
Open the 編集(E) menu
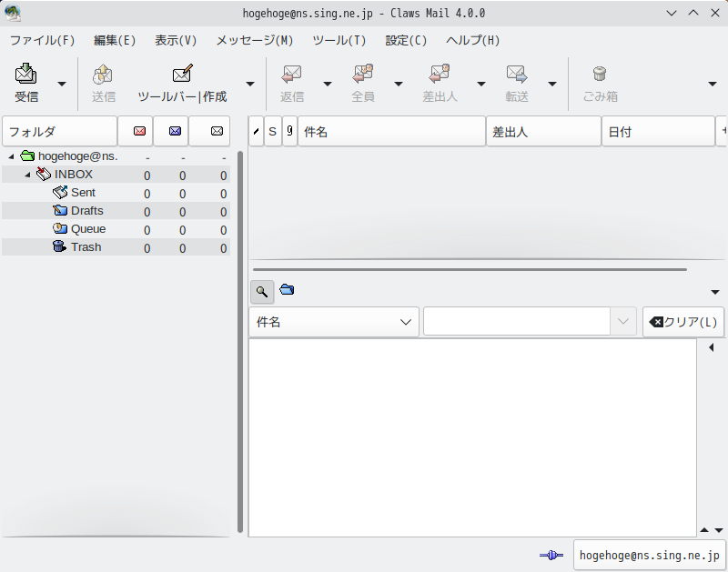115,40
